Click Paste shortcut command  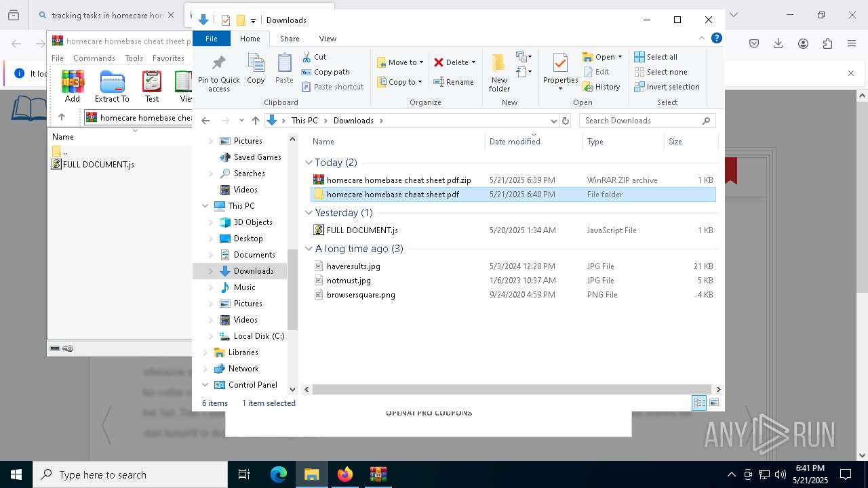tap(332, 87)
